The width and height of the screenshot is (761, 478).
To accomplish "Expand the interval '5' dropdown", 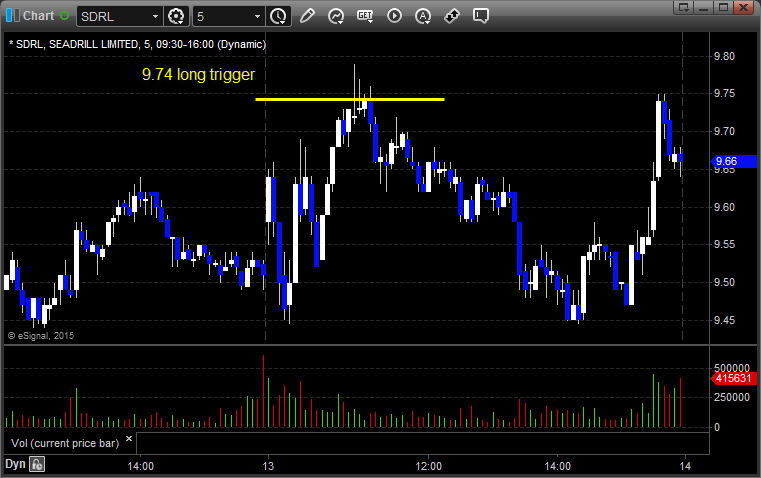I will (257, 16).
